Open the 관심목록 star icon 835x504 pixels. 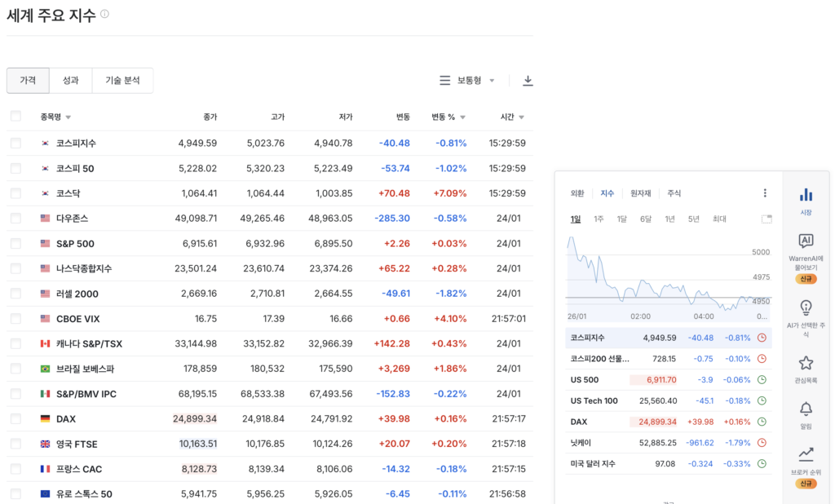click(806, 363)
